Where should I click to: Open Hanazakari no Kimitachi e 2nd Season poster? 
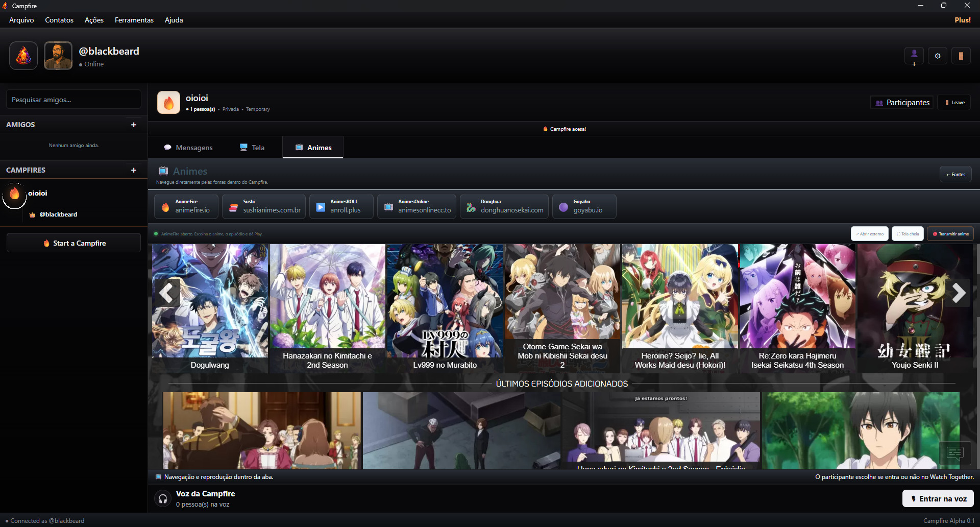[327, 308]
